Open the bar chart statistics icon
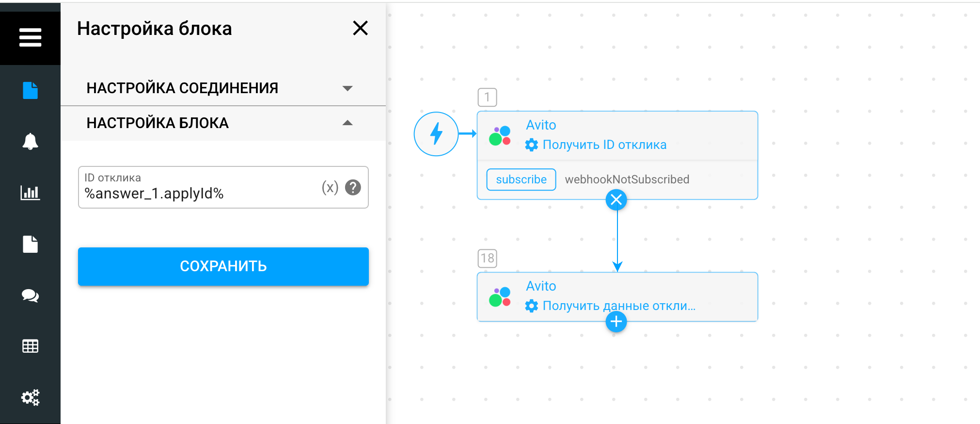Image resolution: width=980 pixels, height=424 pixels. point(30,193)
